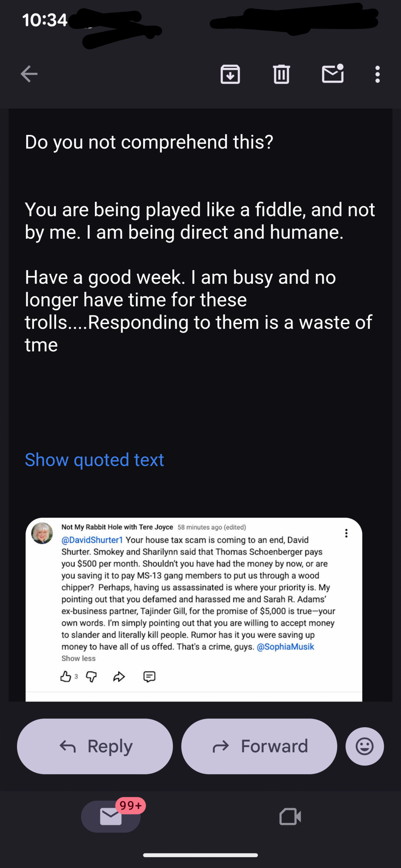Open the attached YouTube comment screenshot
This screenshot has height=868, width=401.
tap(194, 604)
